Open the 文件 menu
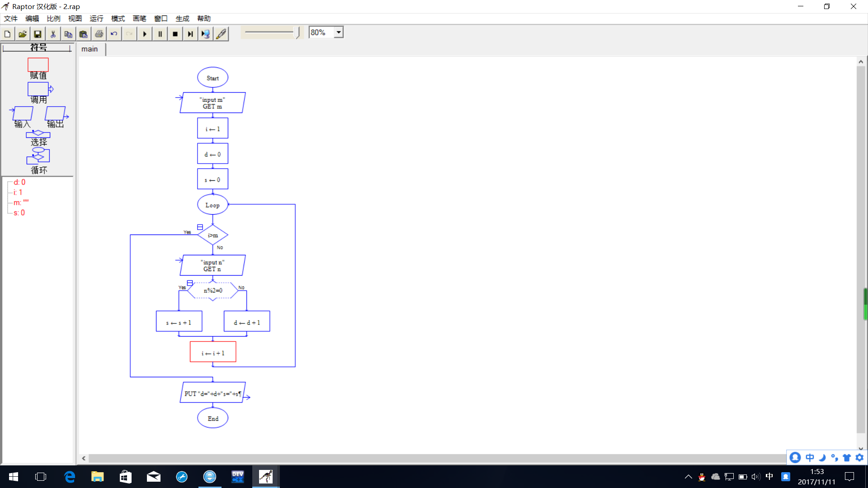Screen dimensions: 868x488 click(x=11, y=19)
